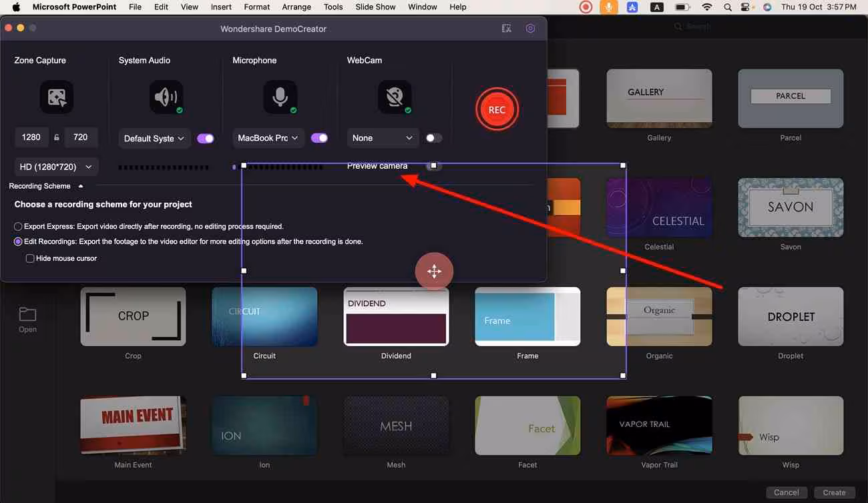Click the Cancel button in PowerPoint
Image resolution: width=868 pixels, height=503 pixels.
pyautogui.click(x=786, y=492)
